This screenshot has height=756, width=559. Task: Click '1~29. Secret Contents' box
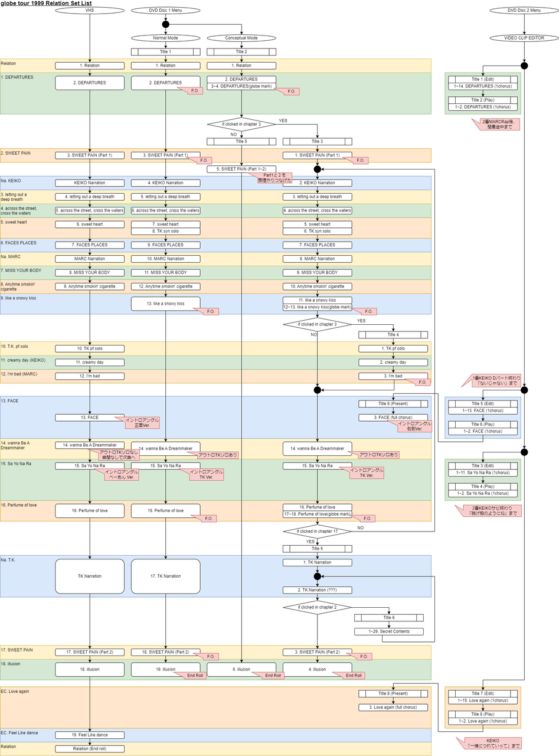390,631
